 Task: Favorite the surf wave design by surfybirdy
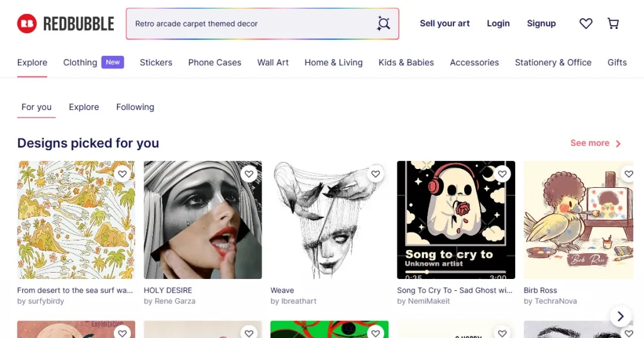[123, 174]
